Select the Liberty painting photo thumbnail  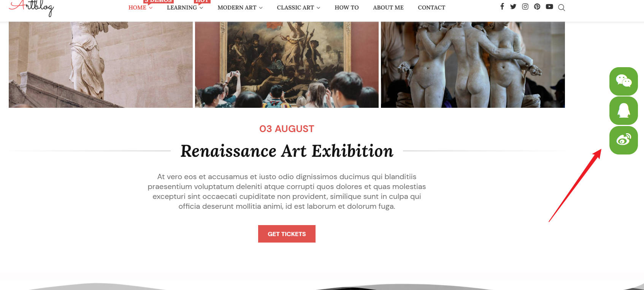tap(287, 65)
